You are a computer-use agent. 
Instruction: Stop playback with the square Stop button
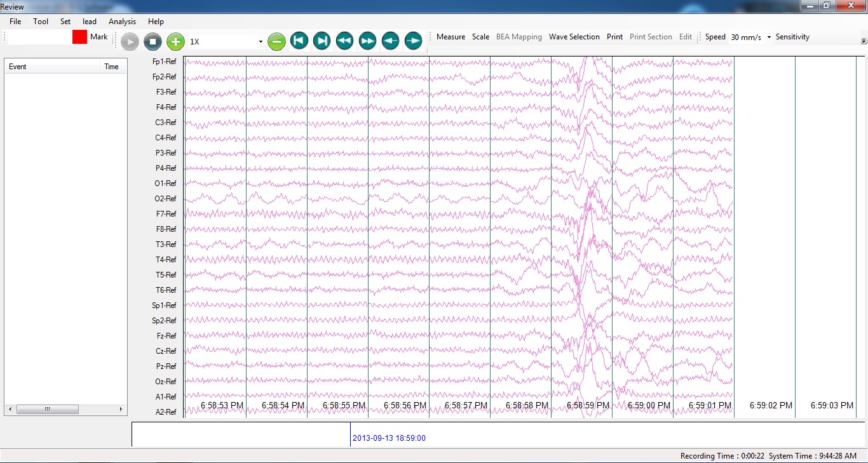click(153, 42)
